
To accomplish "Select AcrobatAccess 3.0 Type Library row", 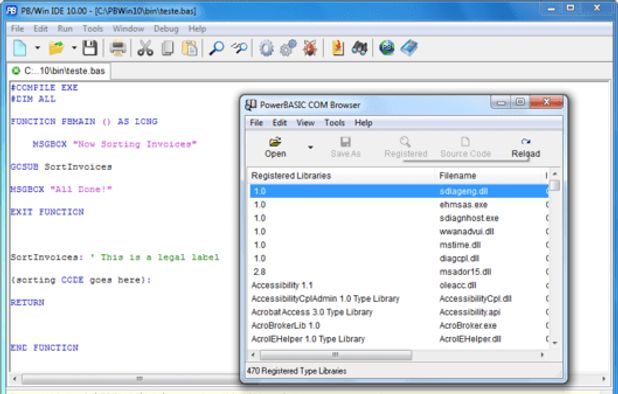I will pos(399,312).
